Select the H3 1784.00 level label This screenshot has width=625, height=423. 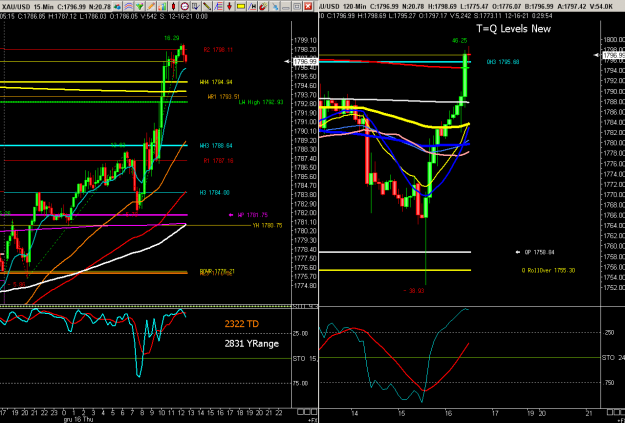[214, 193]
